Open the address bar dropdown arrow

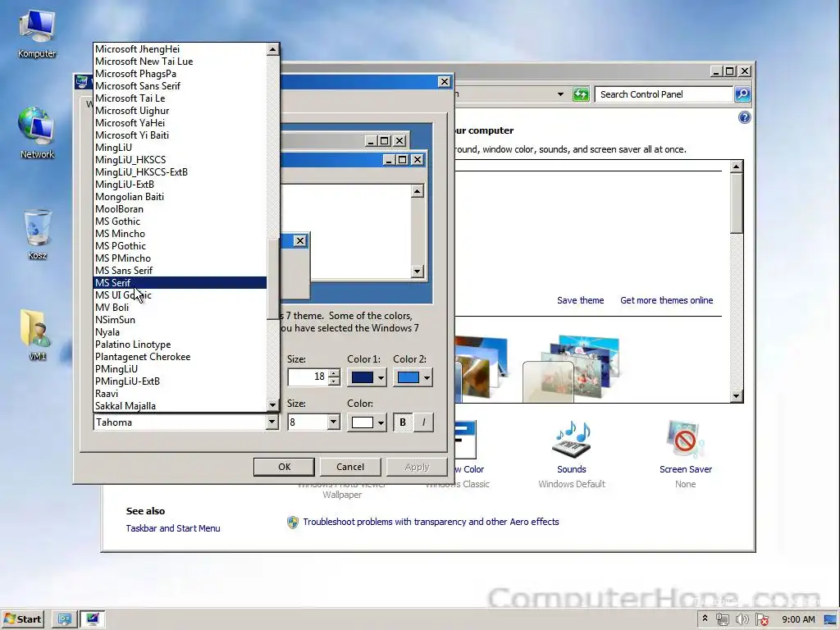[x=560, y=94]
